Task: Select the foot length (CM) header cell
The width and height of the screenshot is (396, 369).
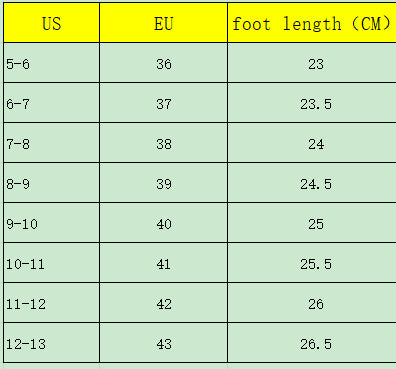Action: 312,23
